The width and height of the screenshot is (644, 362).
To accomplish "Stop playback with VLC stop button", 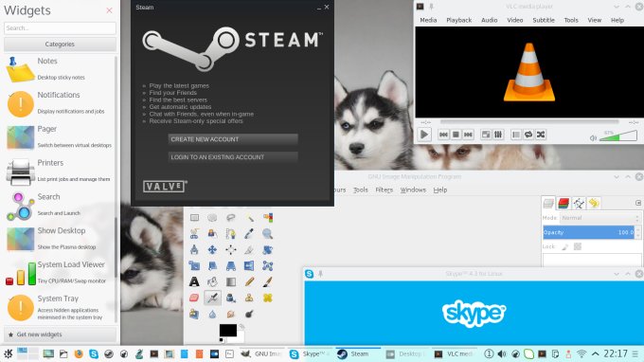I will tap(456, 135).
